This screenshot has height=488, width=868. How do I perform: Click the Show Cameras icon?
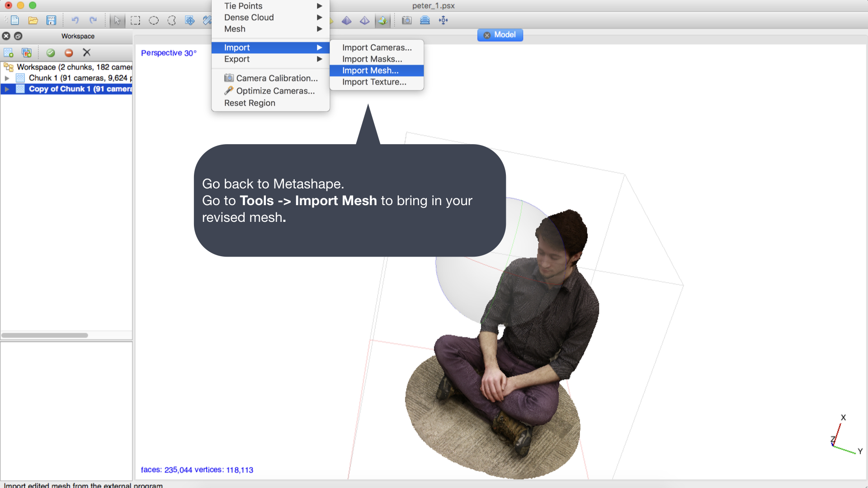point(407,20)
